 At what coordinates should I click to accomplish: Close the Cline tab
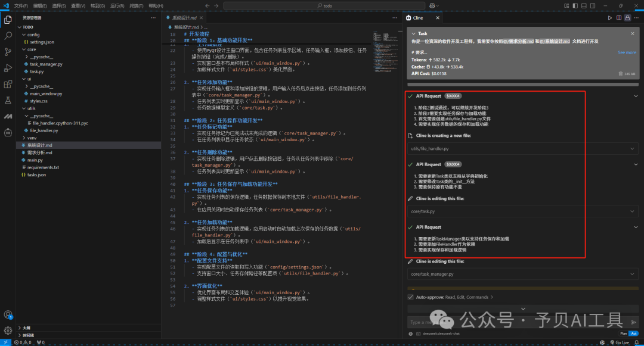[x=438, y=18]
